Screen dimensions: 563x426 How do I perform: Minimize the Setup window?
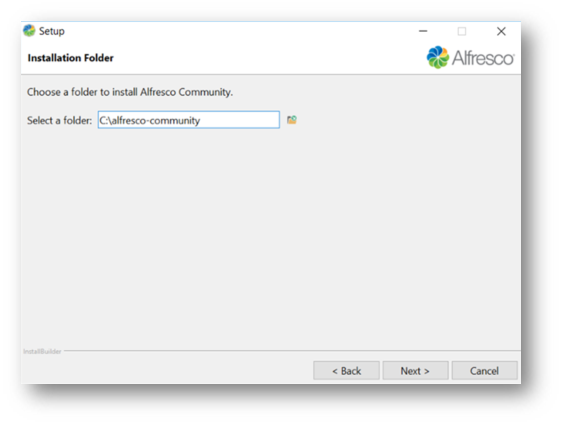click(423, 31)
